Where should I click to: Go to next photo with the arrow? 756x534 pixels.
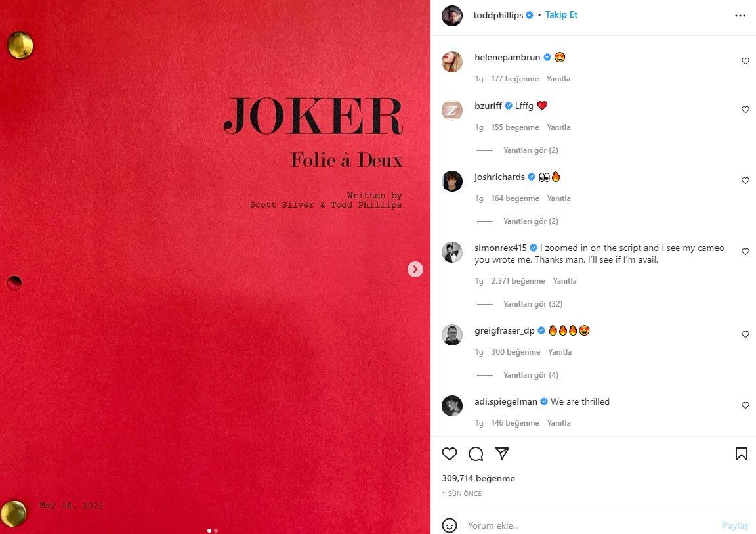point(415,269)
